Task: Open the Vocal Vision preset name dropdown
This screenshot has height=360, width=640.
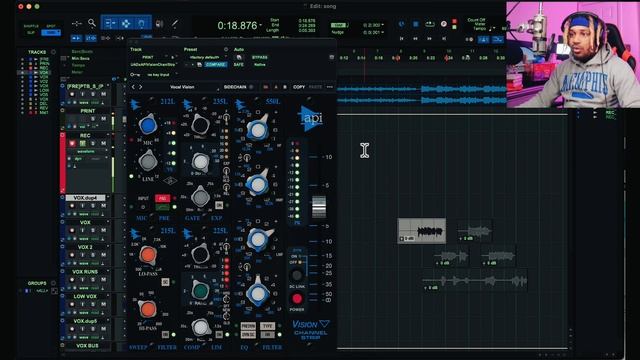Action: click(182, 87)
